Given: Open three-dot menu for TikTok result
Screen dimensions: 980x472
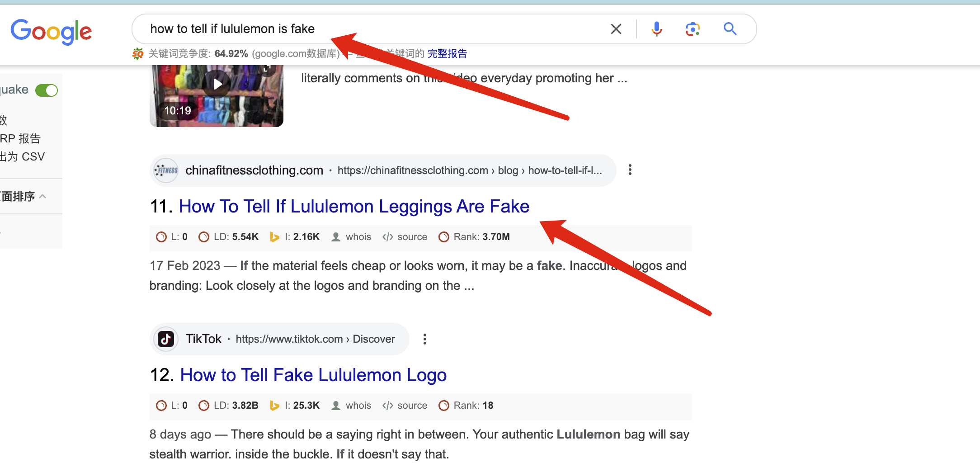Looking at the screenshot, I should tap(424, 339).
